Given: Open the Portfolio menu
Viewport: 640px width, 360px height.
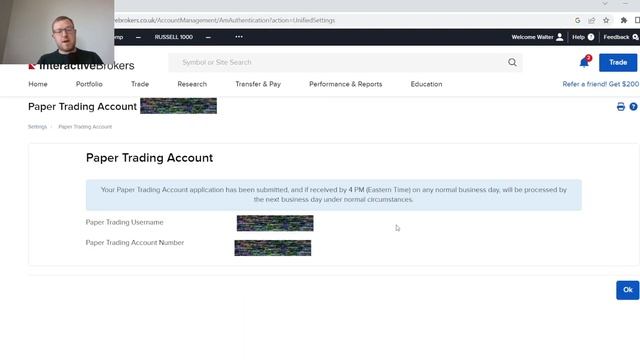Looking at the screenshot, I should click(89, 84).
